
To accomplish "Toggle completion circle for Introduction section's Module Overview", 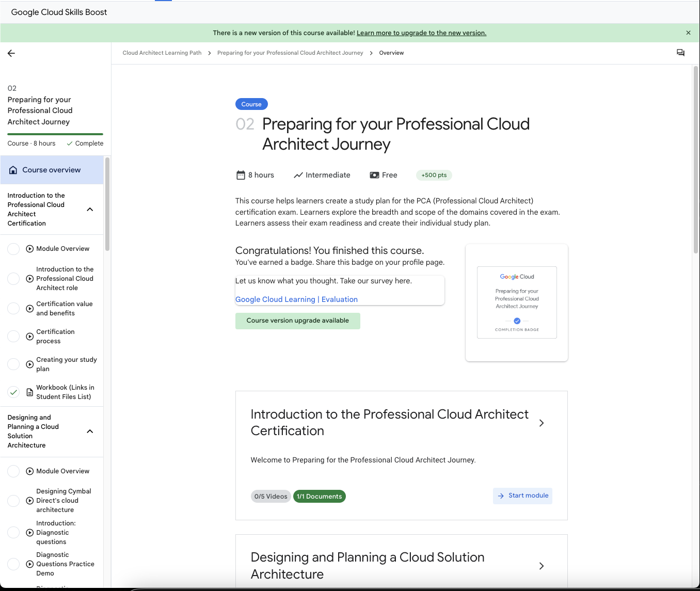I will 14,249.
